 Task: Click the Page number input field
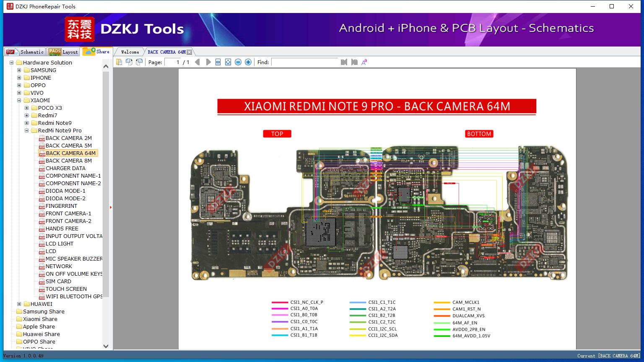pyautogui.click(x=173, y=62)
